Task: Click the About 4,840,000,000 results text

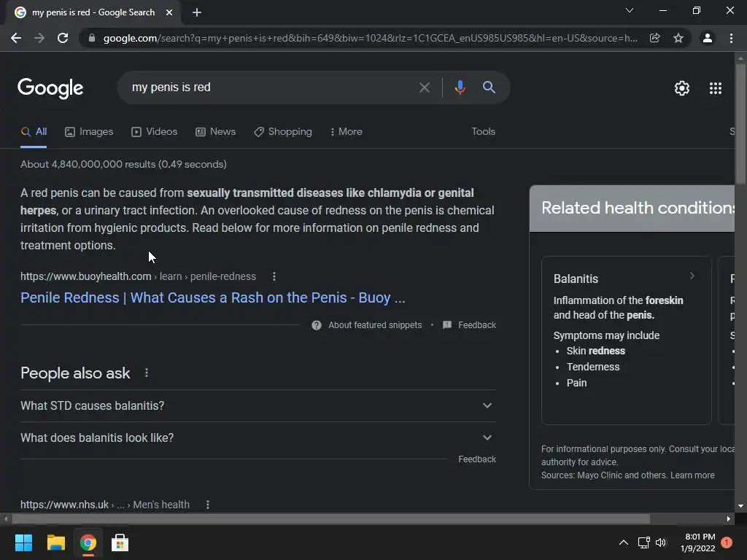Action: click(123, 164)
